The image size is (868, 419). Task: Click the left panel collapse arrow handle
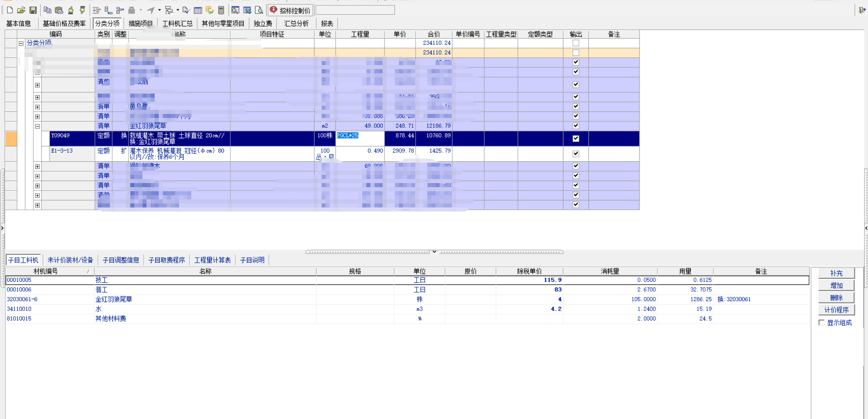2,228
